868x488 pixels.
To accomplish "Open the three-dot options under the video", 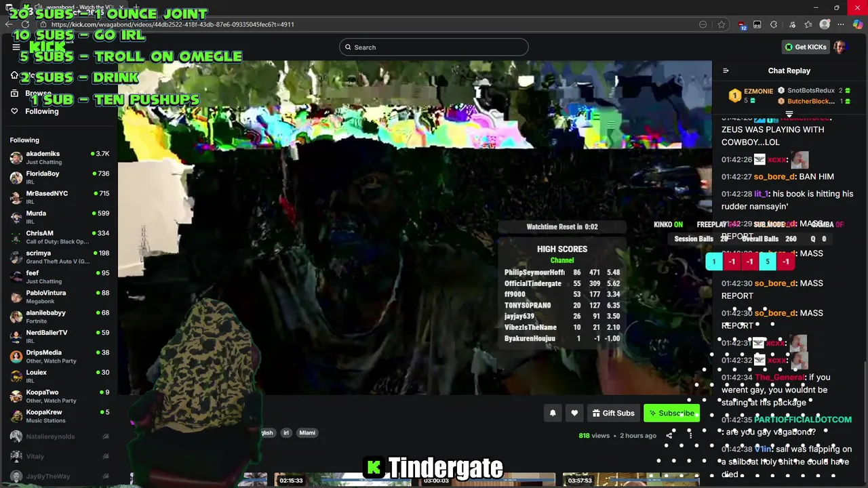I will click(x=690, y=435).
